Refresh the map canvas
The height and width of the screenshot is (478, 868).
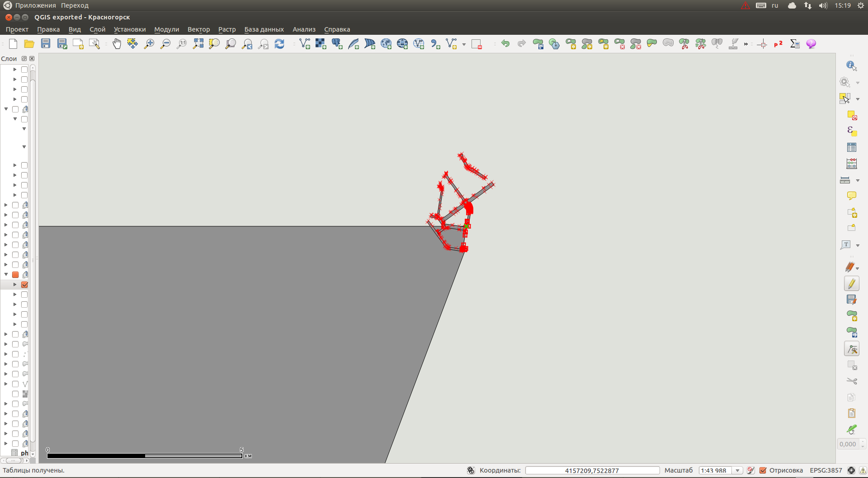coord(279,44)
